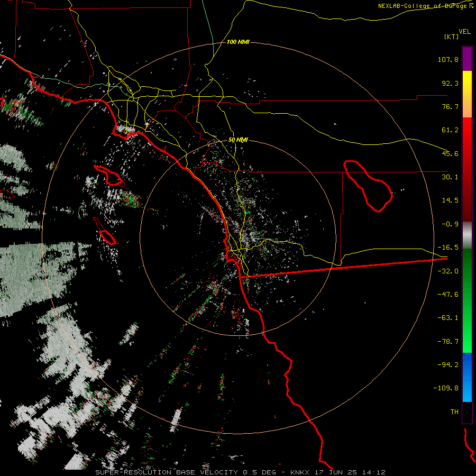476x476 pixels.
Task: Click the 14.5 velocity scale value
Action: tap(450, 200)
